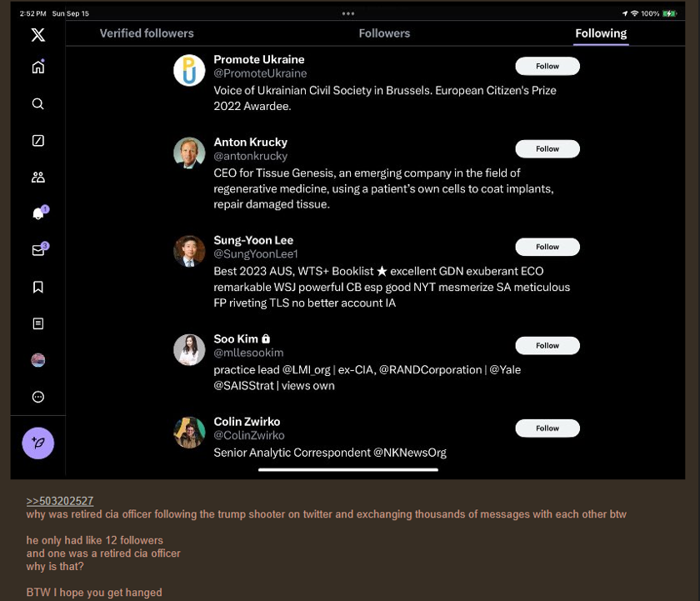Tap the location arrow status icon

pos(625,13)
